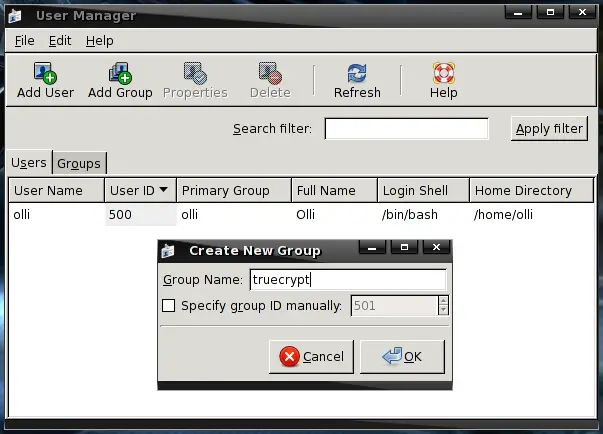Confirm the new group with OK
This screenshot has width=603, height=434.
tap(401, 356)
